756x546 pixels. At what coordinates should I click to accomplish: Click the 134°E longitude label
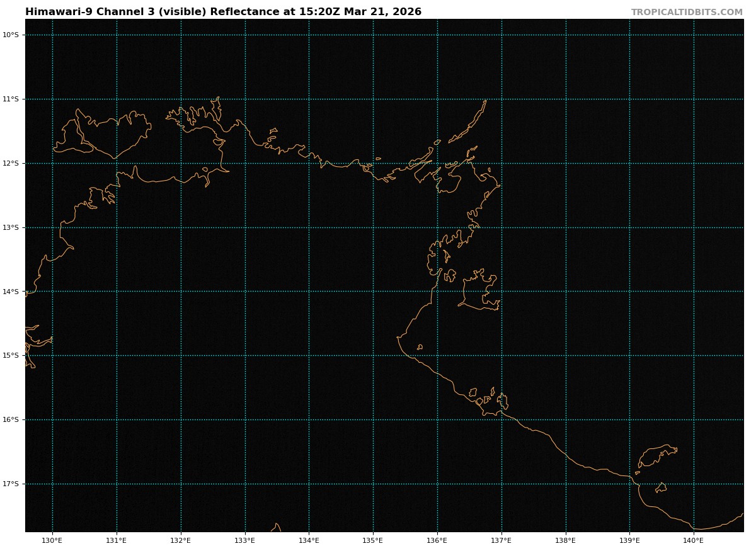309,540
